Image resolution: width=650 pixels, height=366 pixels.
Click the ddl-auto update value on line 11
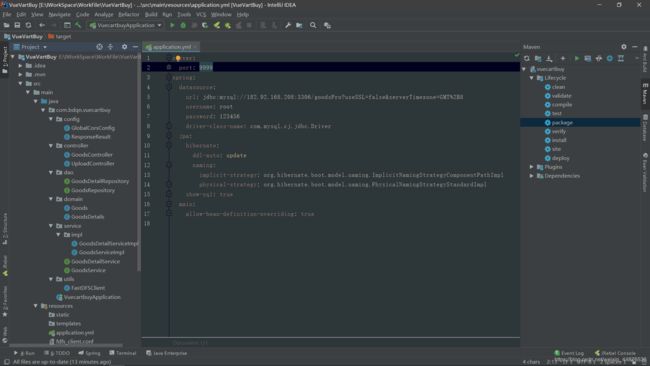236,155
